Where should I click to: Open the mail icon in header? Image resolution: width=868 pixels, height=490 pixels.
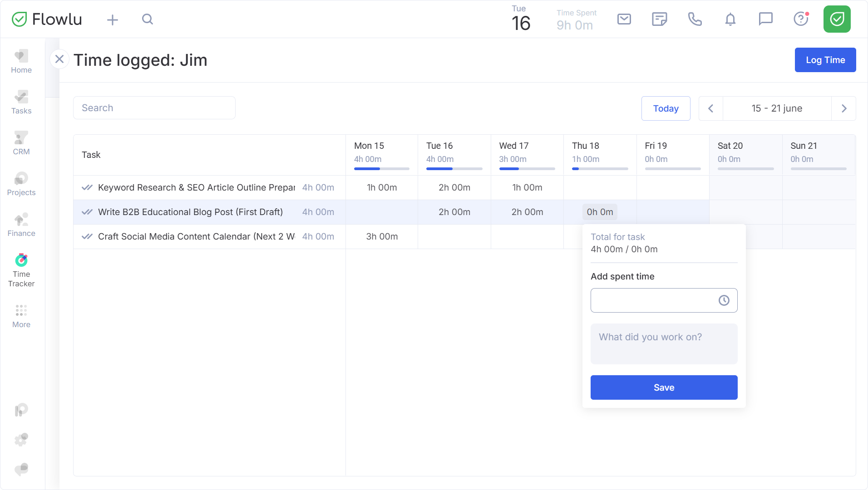coord(624,19)
